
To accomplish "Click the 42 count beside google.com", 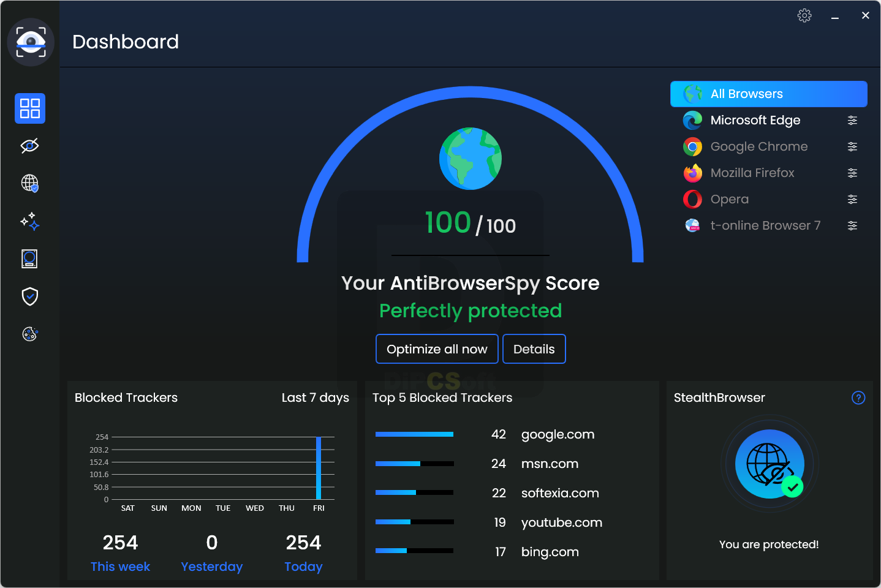I will (499, 434).
